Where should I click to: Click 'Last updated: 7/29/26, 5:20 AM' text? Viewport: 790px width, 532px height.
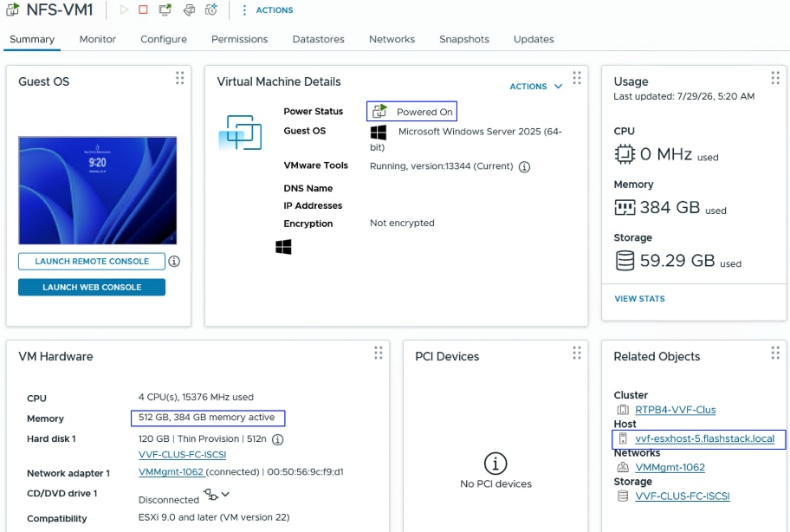point(683,96)
